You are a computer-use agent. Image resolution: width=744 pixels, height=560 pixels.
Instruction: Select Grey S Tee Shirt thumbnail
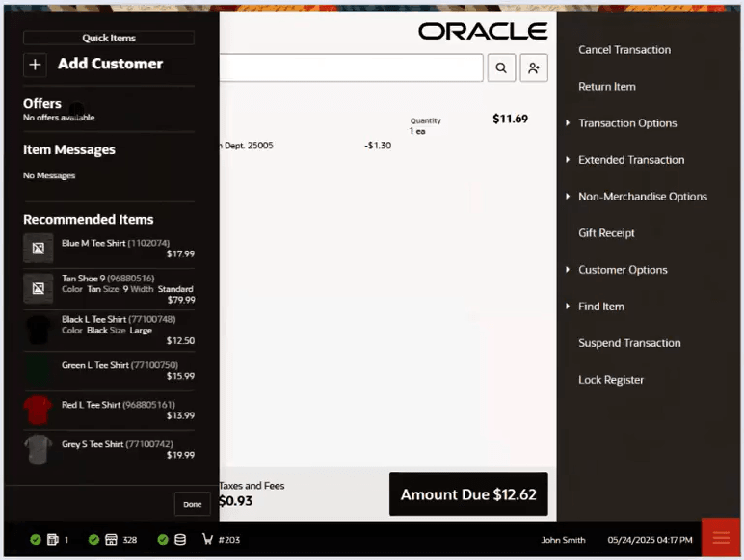(38, 449)
